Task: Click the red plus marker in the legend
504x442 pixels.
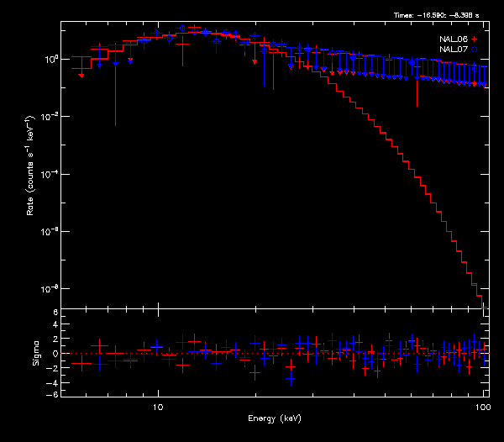Action: [475, 39]
